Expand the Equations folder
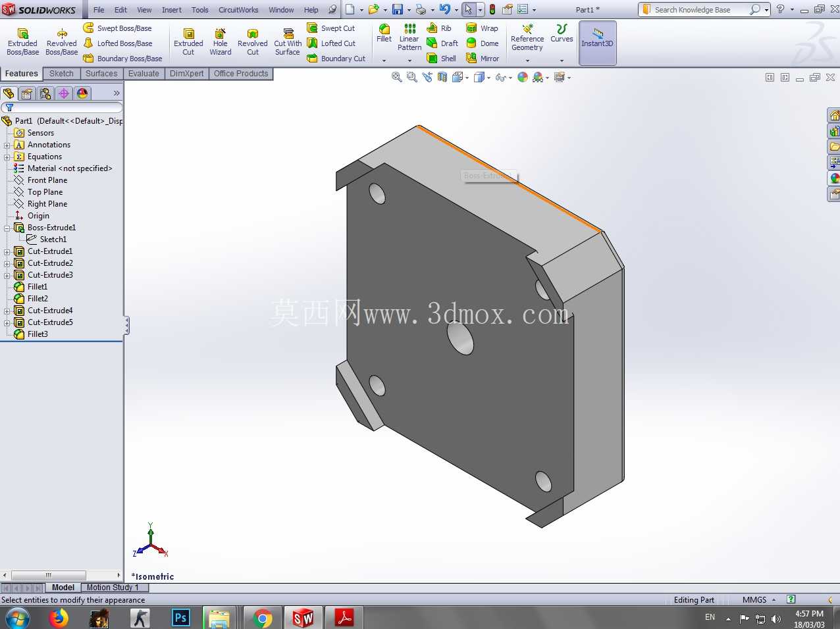 click(7, 157)
